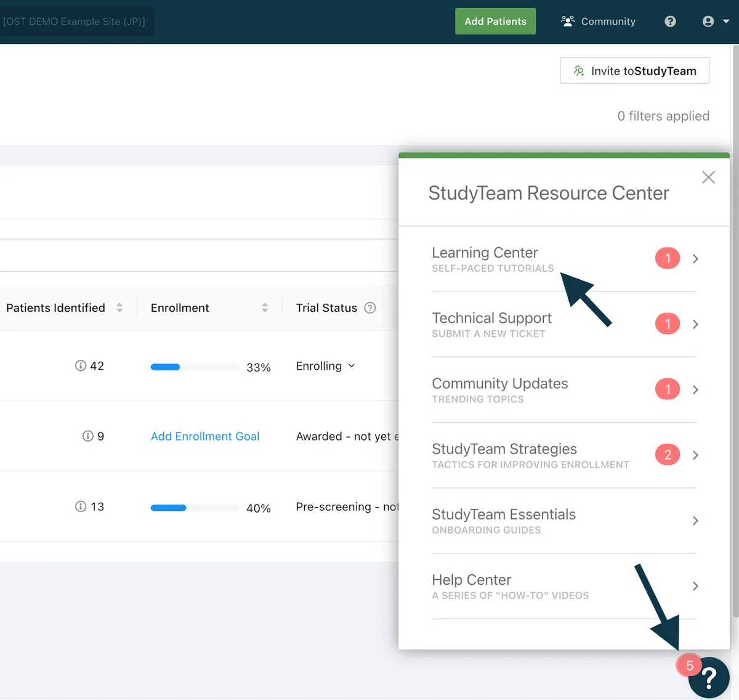Click the 40% enrollment progress bar
Viewport: 739px width, 700px height.
[195, 508]
